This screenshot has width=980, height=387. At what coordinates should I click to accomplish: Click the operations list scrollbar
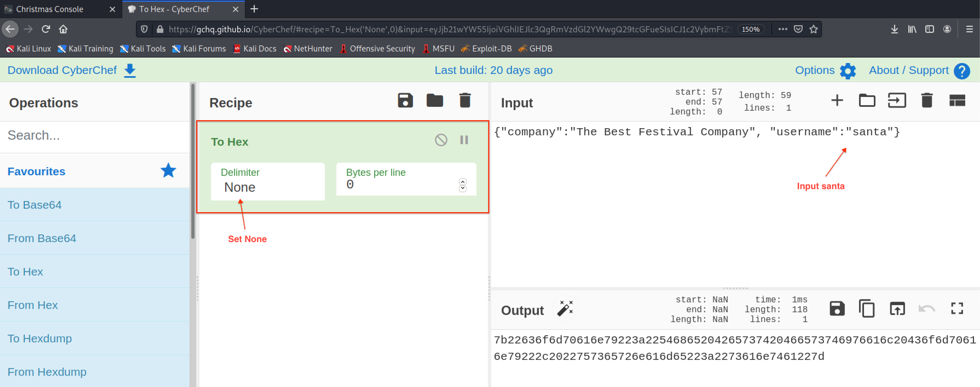[x=193, y=162]
